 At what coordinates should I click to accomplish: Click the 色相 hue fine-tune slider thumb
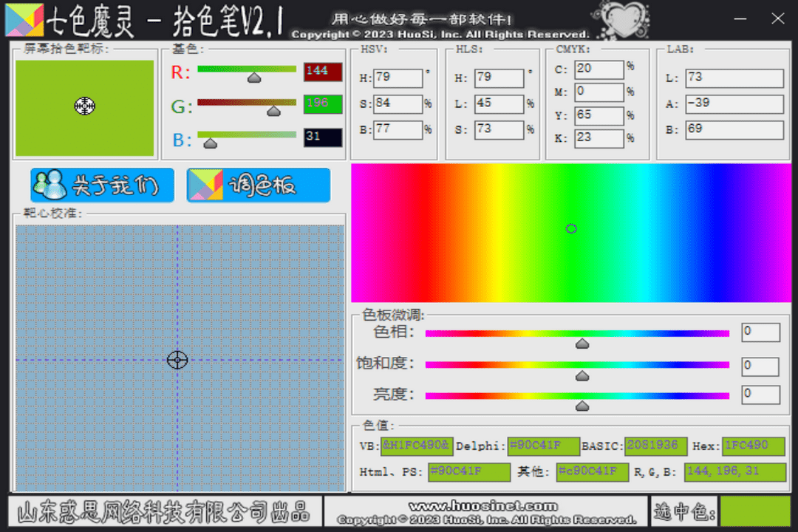582,344
